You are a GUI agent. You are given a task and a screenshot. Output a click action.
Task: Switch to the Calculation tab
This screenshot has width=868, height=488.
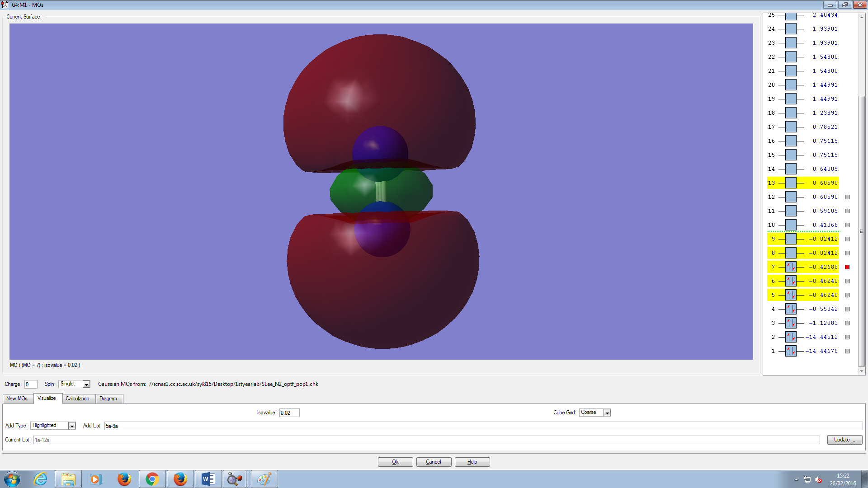coord(77,399)
